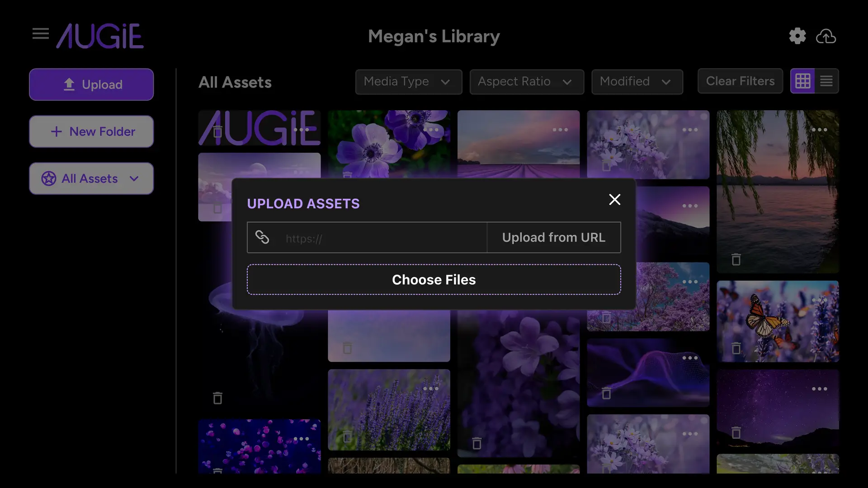Click the Choose Files drop zone
868x488 pixels.
click(x=434, y=279)
